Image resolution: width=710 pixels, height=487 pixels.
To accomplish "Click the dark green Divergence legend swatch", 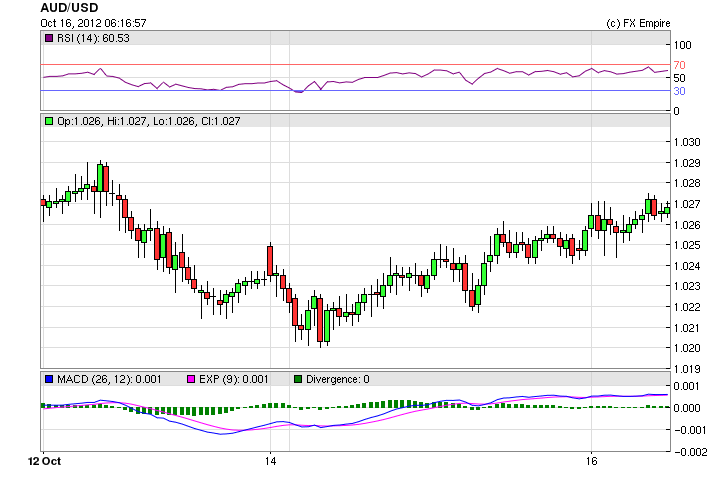I will (x=298, y=379).
